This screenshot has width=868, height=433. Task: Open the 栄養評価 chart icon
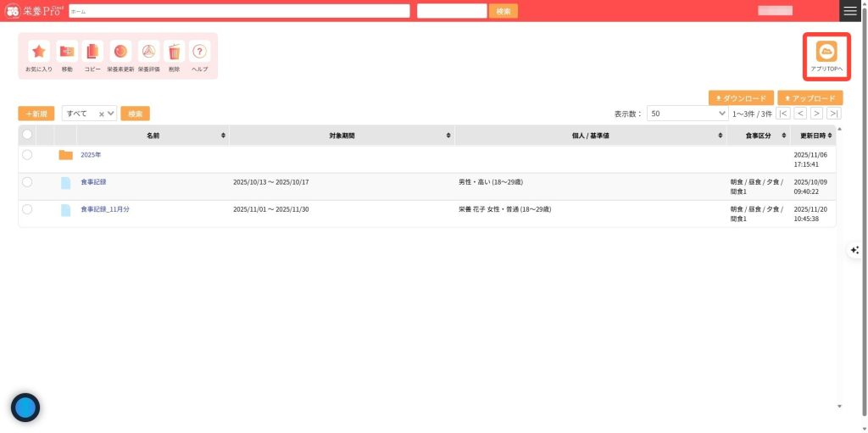click(148, 52)
